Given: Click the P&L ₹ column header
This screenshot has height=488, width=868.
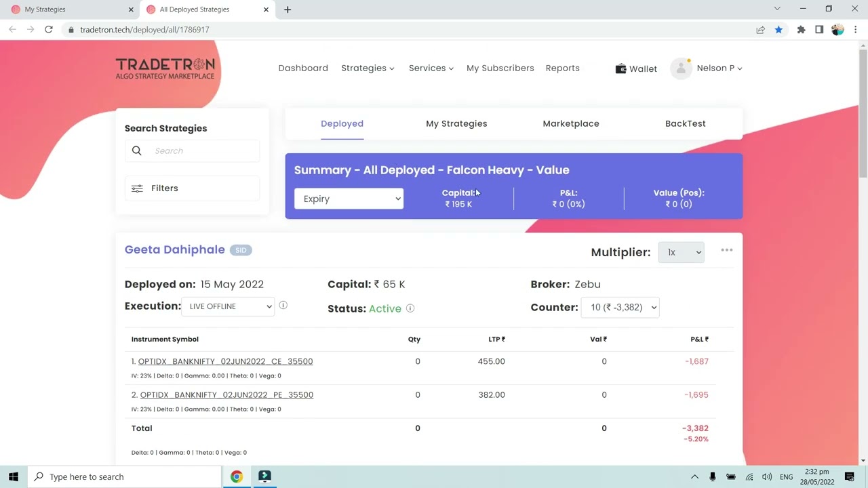Looking at the screenshot, I should tap(699, 339).
